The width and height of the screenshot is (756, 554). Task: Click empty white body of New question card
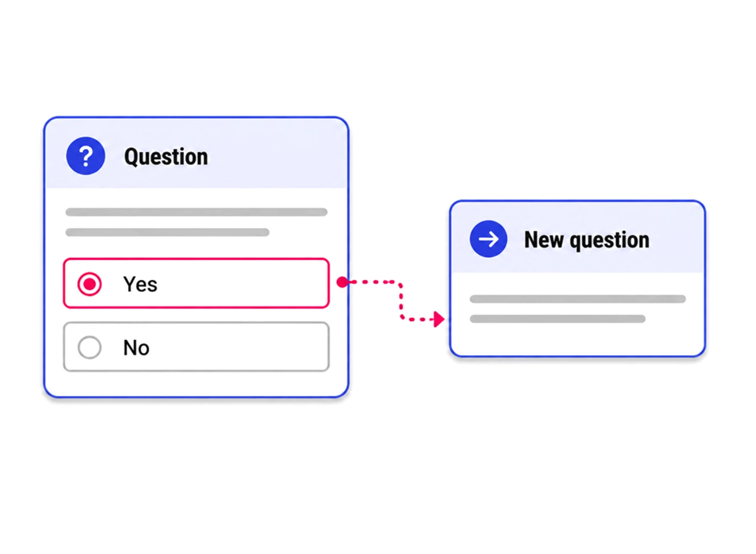pyautogui.click(x=577, y=339)
